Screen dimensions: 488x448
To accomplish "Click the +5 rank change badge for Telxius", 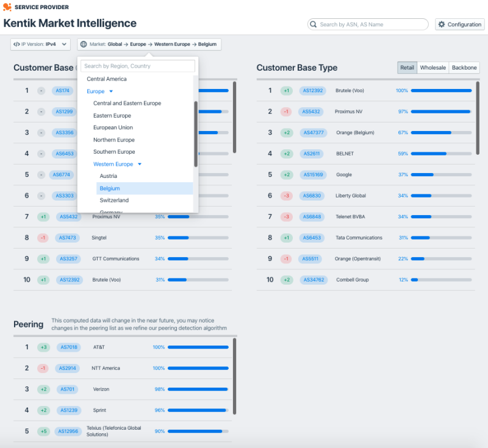I will pyautogui.click(x=43, y=431).
